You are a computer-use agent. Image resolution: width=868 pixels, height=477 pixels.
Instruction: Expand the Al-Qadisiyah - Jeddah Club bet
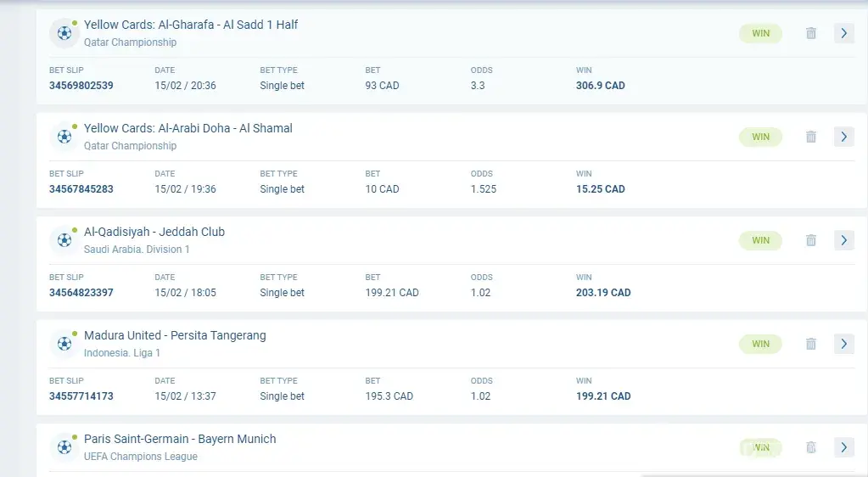tap(843, 240)
